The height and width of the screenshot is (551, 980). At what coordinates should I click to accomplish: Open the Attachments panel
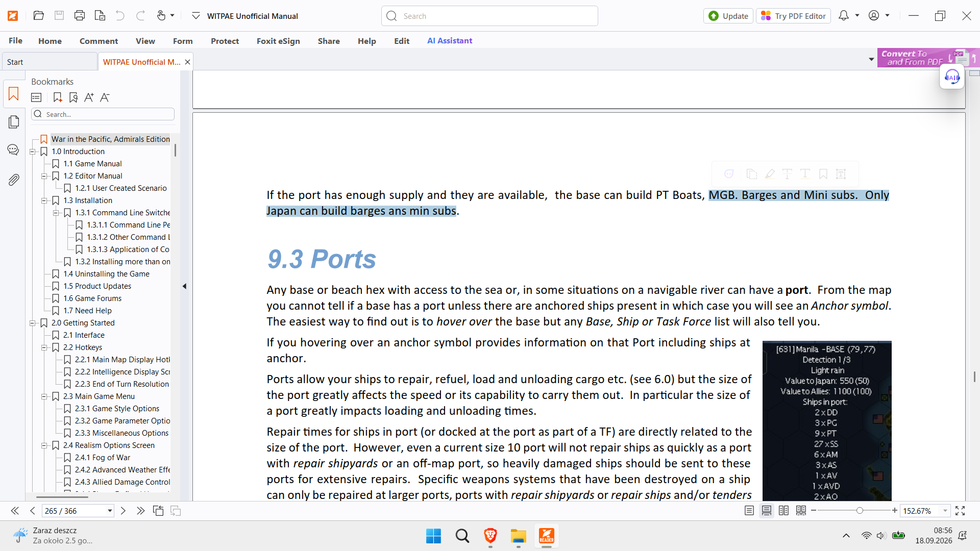click(x=14, y=180)
